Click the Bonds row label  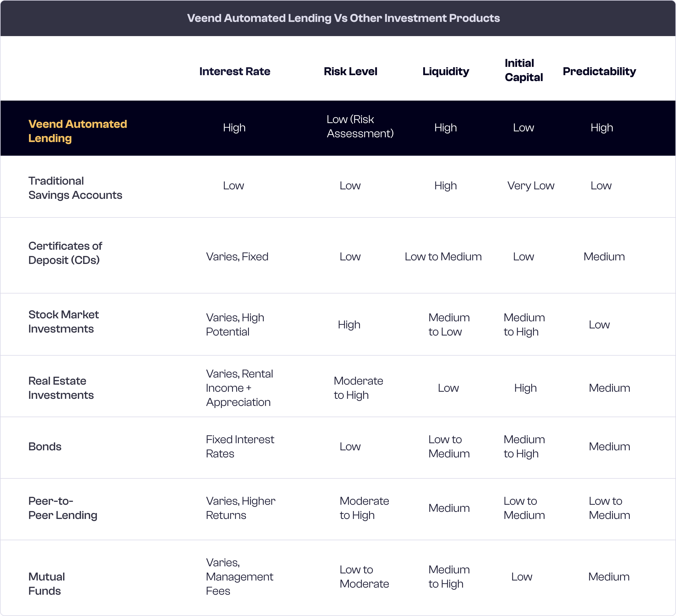click(45, 446)
